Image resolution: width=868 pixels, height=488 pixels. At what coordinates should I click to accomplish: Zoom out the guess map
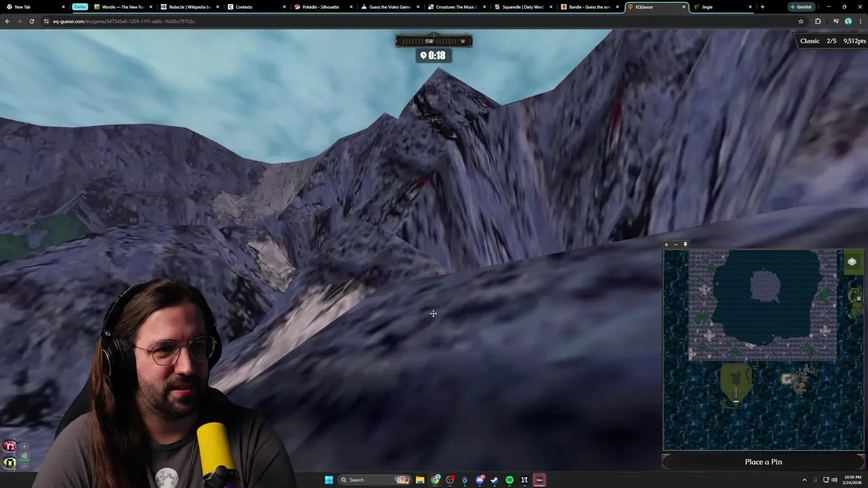click(675, 244)
